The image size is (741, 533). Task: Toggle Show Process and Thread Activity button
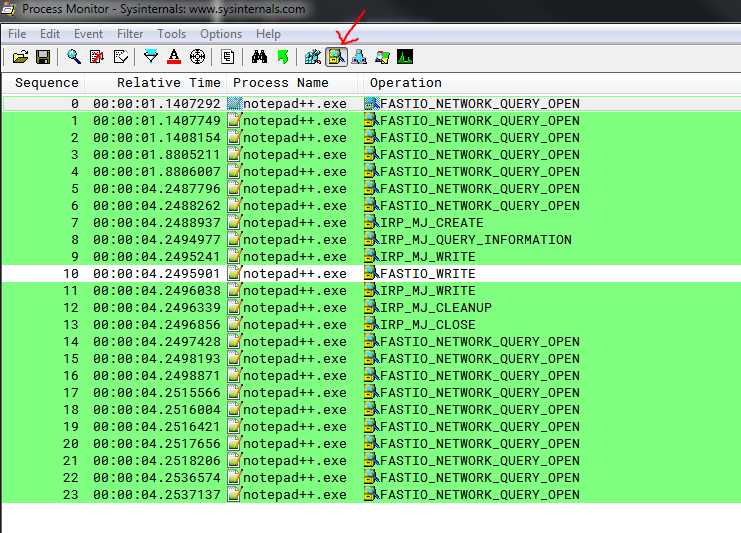pos(382,57)
